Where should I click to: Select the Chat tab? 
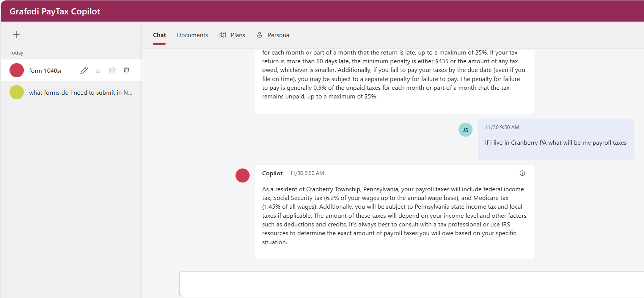pos(159,35)
